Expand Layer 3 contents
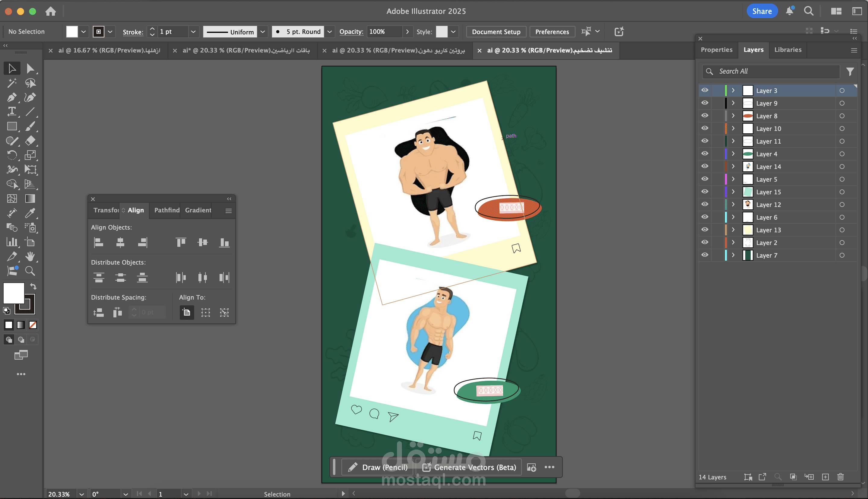868x499 pixels. (x=733, y=91)
